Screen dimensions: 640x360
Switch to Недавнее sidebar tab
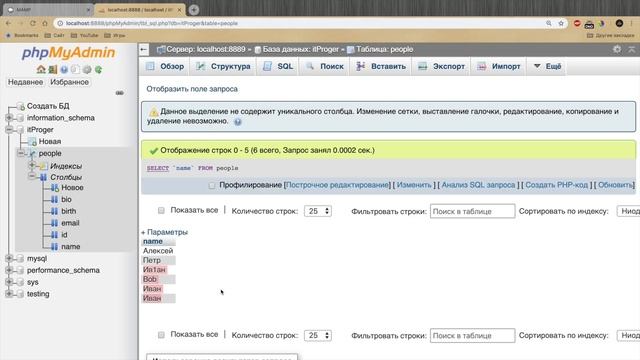pyautogui.click(x=25, y=82)
